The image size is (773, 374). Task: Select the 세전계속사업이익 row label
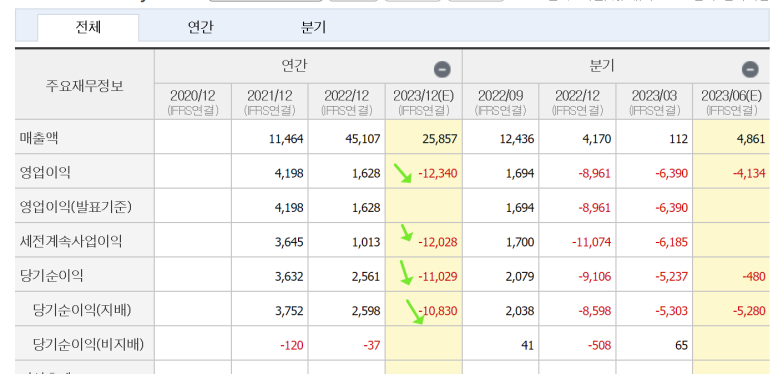click(70, 242)
